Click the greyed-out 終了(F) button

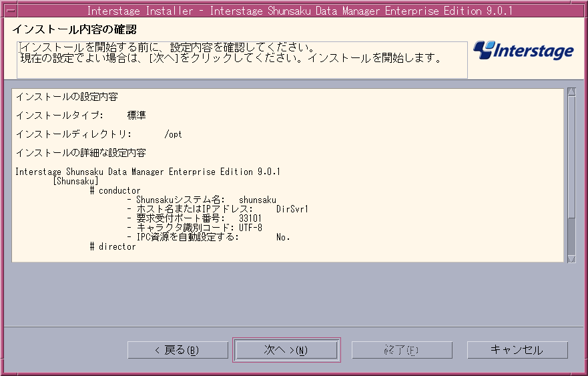[402, 350]
